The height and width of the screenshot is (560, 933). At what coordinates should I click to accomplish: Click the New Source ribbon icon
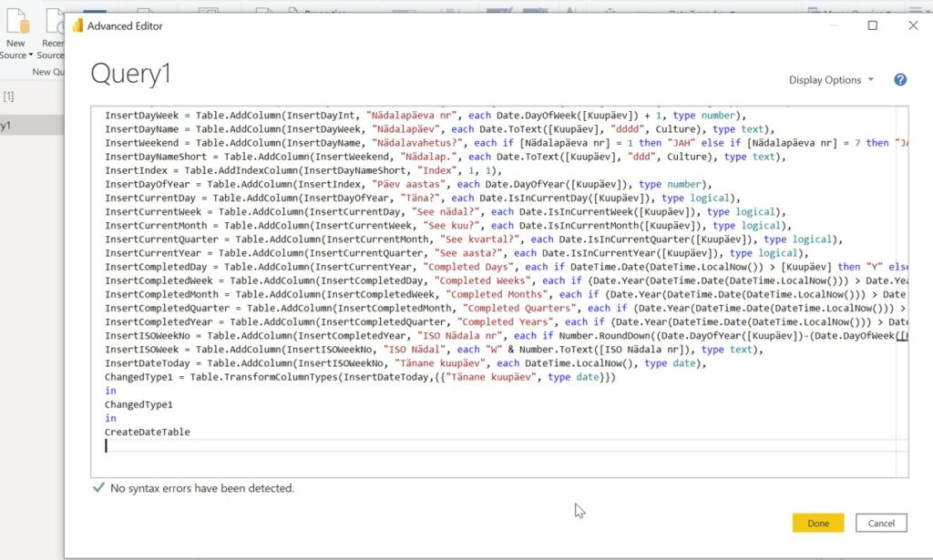(x=15, y=23)
